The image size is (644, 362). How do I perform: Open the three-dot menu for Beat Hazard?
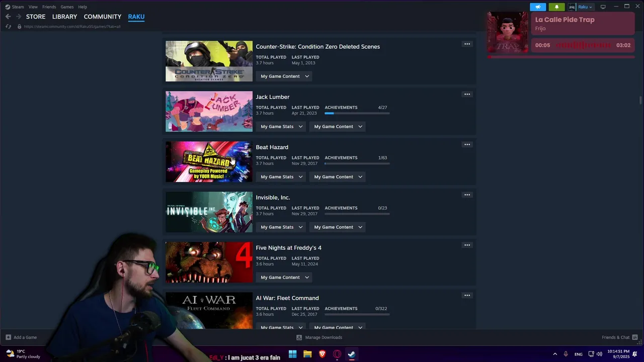(467, 145)
